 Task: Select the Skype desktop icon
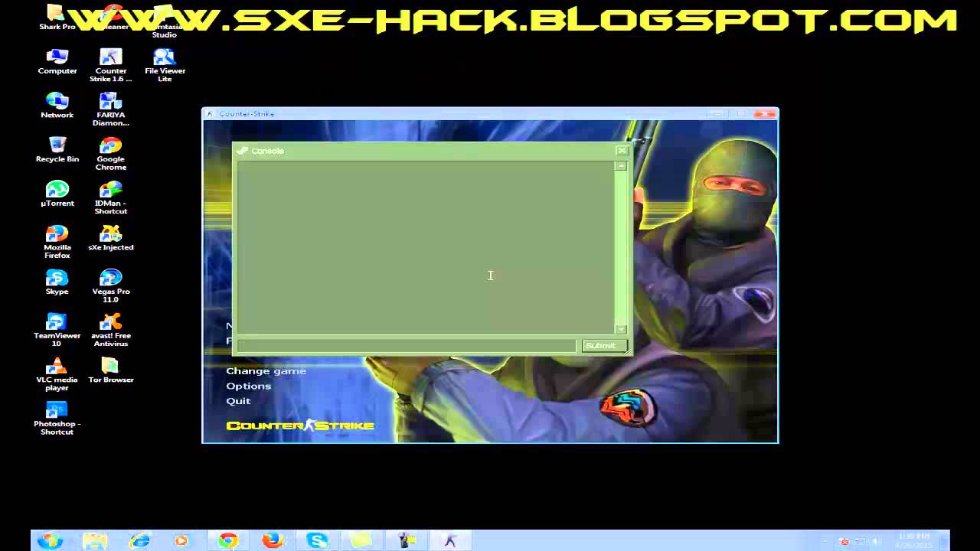pyautogui.click(x=57, y=282)
